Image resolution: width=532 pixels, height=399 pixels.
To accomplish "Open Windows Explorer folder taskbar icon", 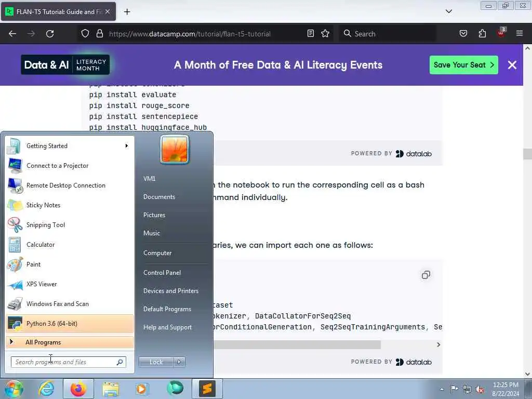I will (x=111, y=389).
